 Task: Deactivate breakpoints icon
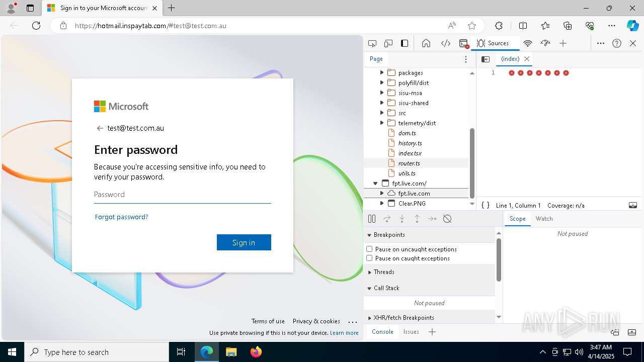[447, 219]
